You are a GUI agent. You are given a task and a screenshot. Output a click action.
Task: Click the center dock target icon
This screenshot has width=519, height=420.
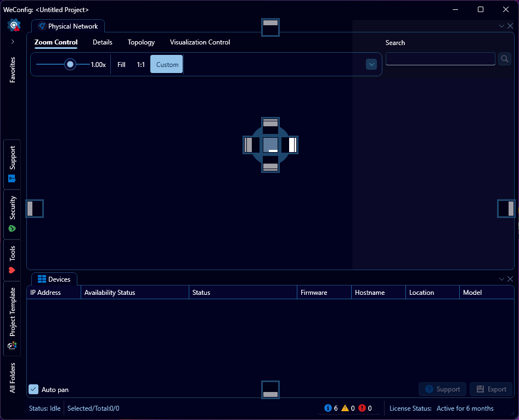270,145
